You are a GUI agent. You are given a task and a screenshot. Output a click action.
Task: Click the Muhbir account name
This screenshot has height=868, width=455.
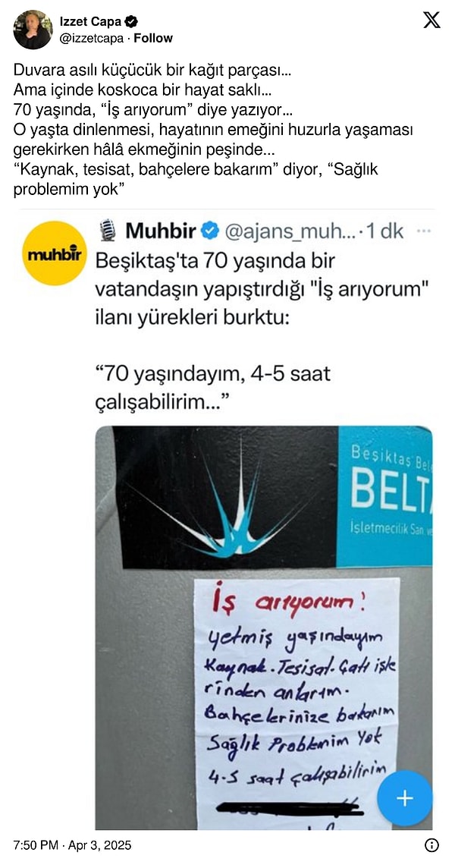coord(161,231)
